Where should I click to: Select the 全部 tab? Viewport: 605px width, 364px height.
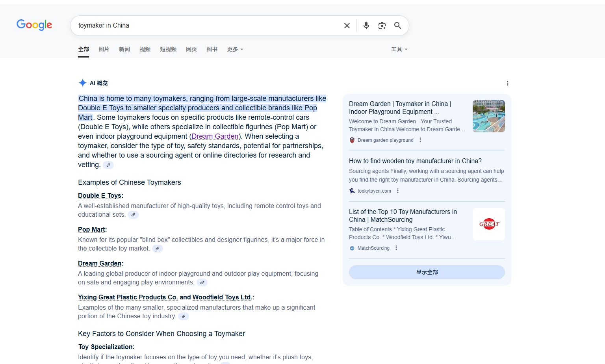pyautogui.click(x=84, y=49)
